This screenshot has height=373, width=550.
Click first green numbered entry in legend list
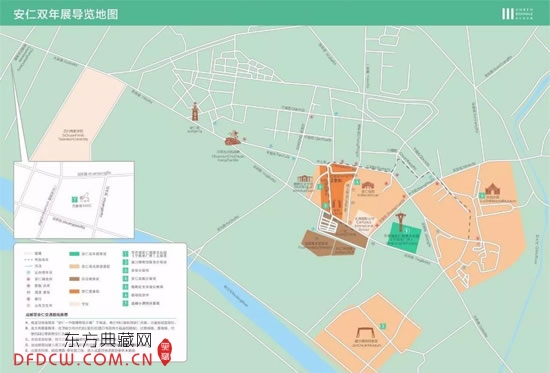pos(125,253)
